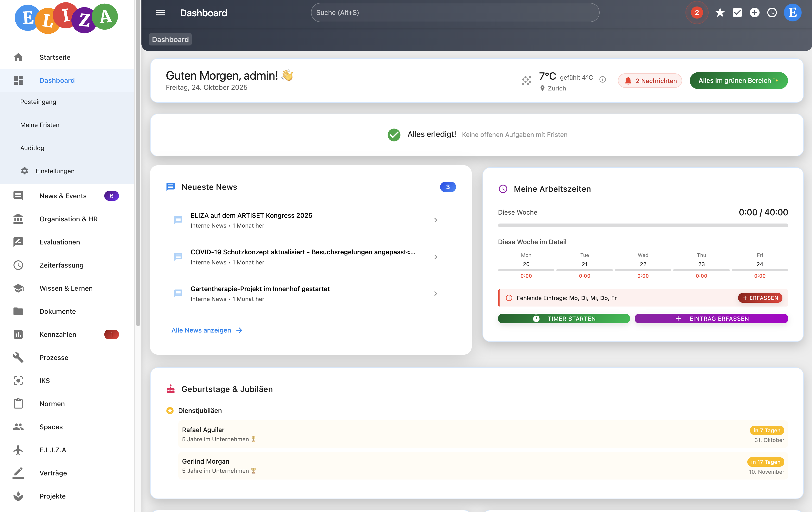Click the TIMER STARTEN button
Image resolution: width=812 pixels, height=512 pixels.
(x=564, y=318)
